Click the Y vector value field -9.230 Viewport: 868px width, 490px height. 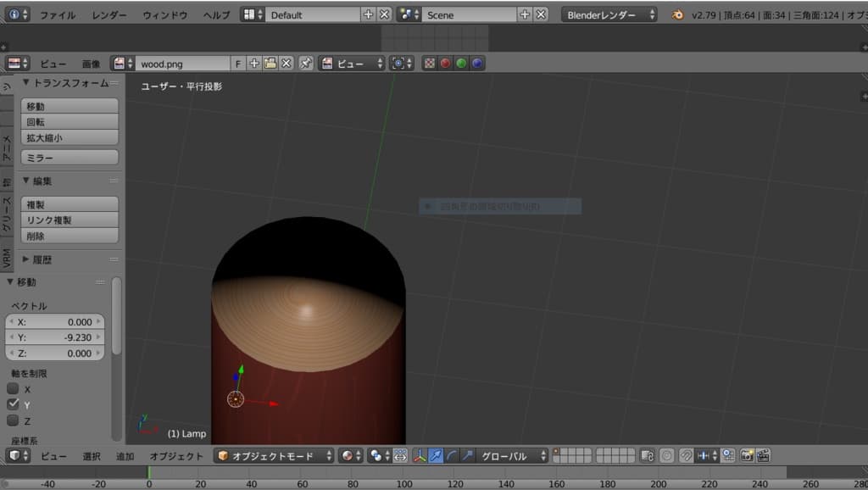coord(55,337)
